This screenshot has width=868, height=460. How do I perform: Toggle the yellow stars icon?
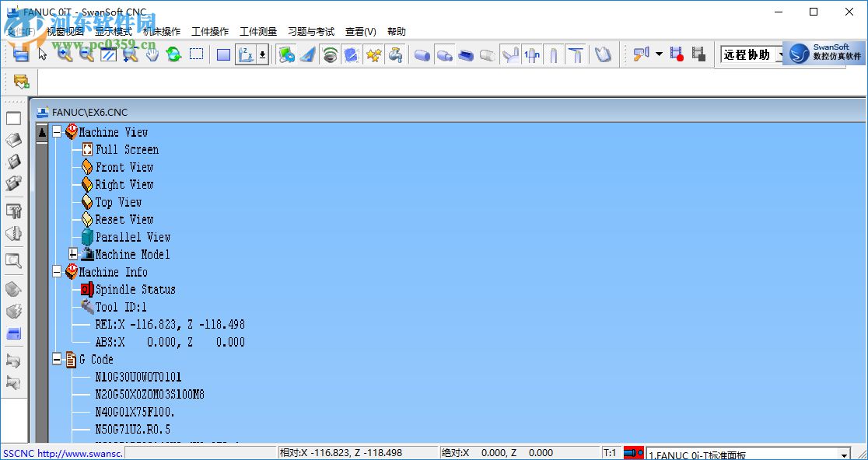tap(374, 54)
